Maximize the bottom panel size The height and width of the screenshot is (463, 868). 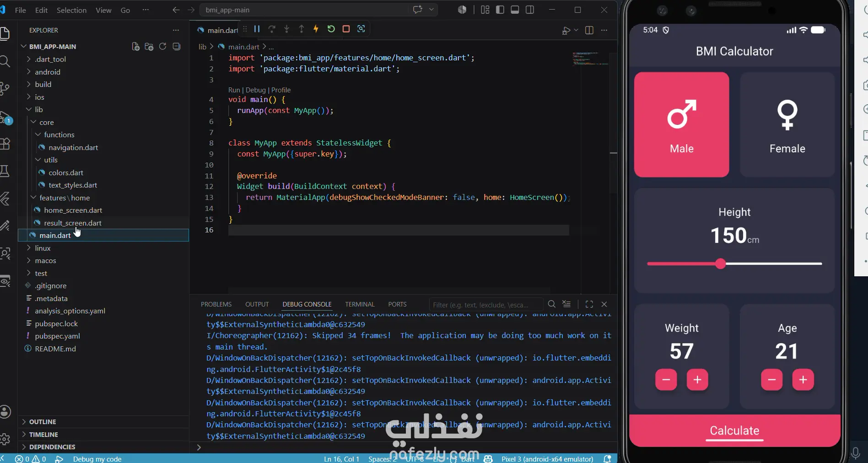pos(589,304)
